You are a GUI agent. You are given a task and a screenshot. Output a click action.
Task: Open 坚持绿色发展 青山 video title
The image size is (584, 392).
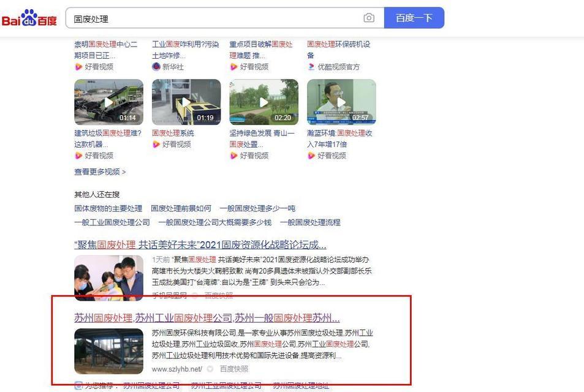[x=262, y=138]
